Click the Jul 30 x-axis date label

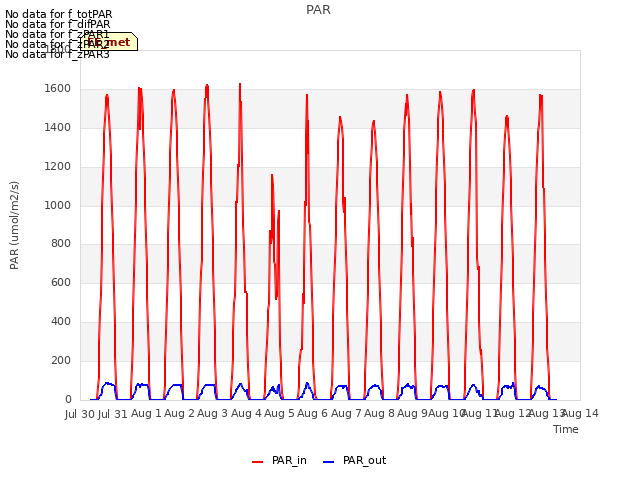(80, 414)
